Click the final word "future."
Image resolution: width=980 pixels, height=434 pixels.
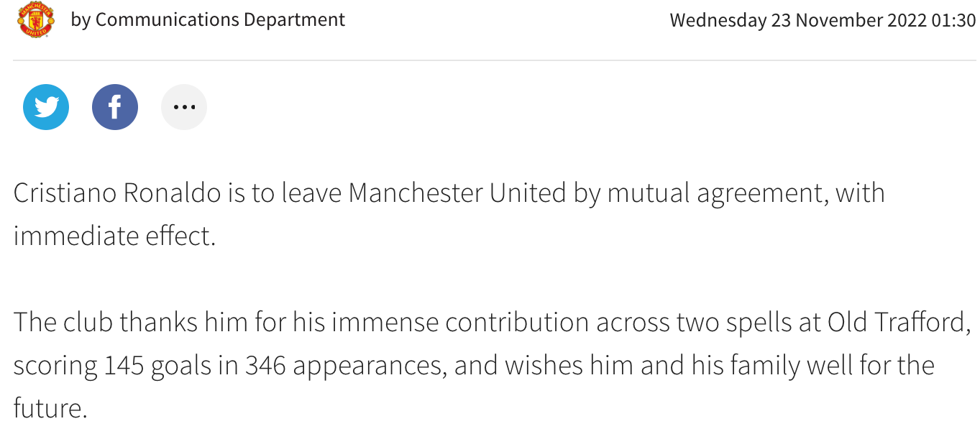click(50, 408)
